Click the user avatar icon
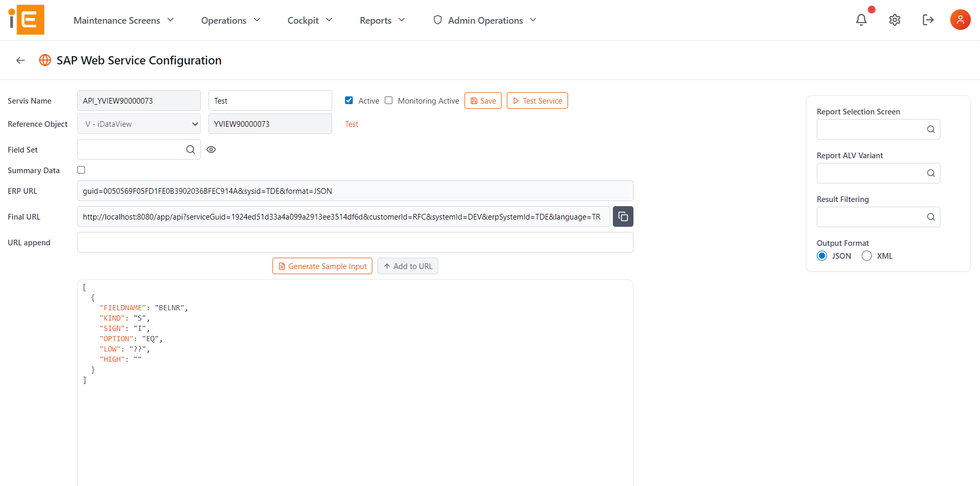 pos(960,19)
